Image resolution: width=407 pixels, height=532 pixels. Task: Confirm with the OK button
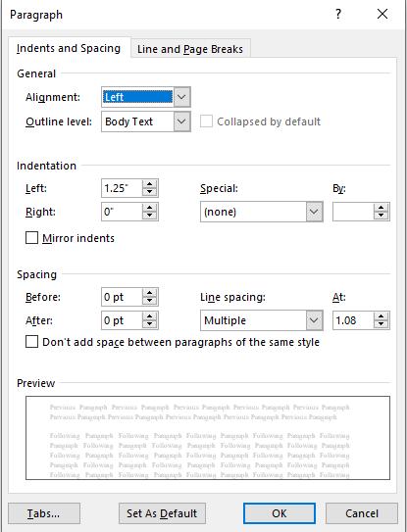point(280,513)
